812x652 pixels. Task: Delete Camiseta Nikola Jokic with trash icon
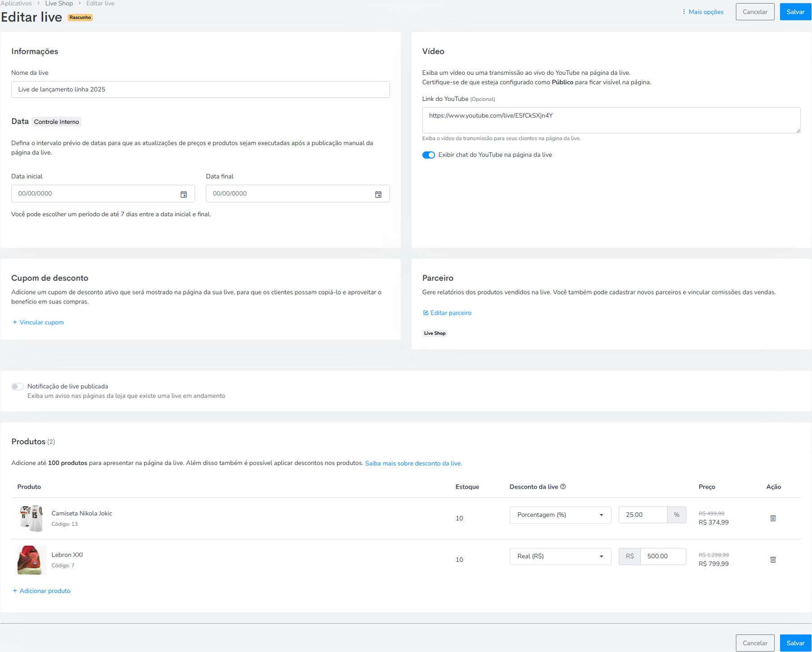pyautogui.click(x=773, y=518)
